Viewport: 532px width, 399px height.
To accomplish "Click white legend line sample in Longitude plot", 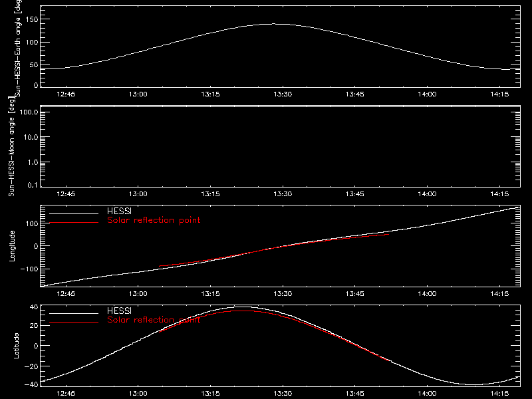I will (x=74, y=213).
